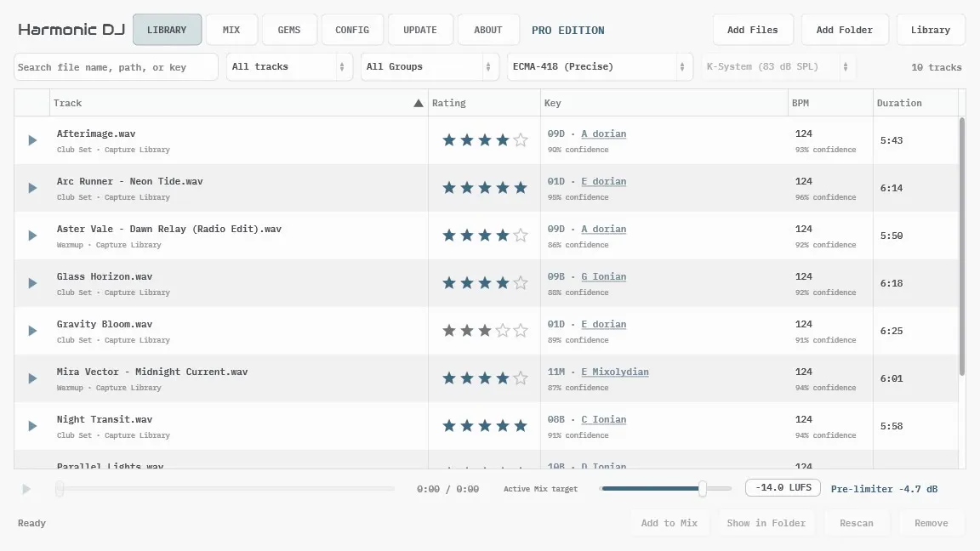Image resolution: width=980 pixels, height=551 pixels.
Task: Set Night Transit.wav rating to one star
Action: [449, 425]
